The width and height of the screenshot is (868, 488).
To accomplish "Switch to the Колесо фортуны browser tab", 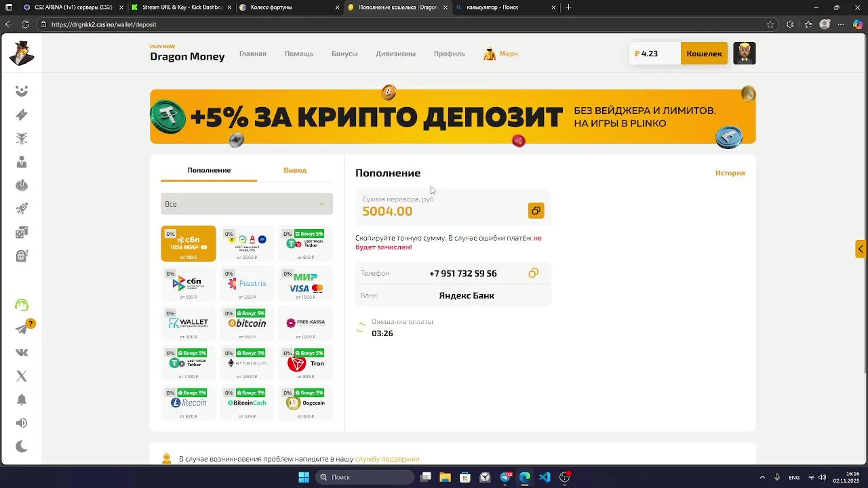I will point(290,7).
